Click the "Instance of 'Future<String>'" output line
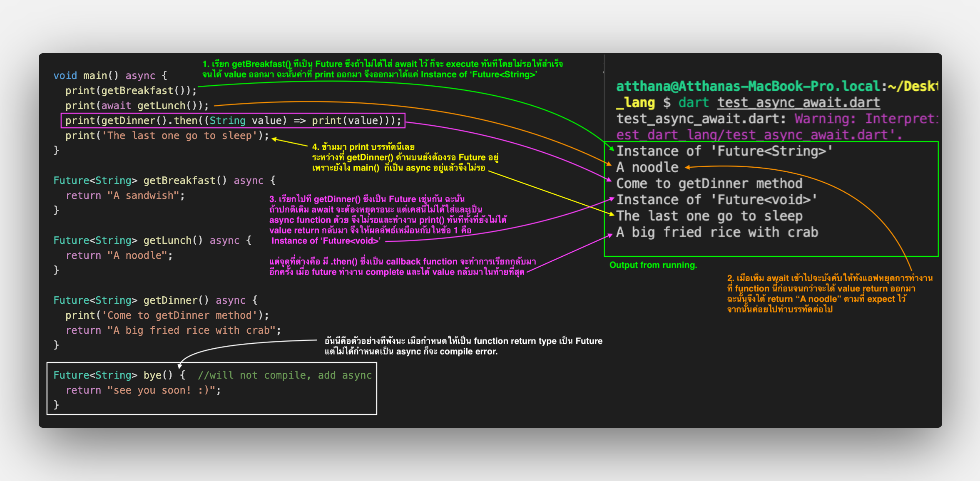980x481 pixels. [x=724, y=151]
